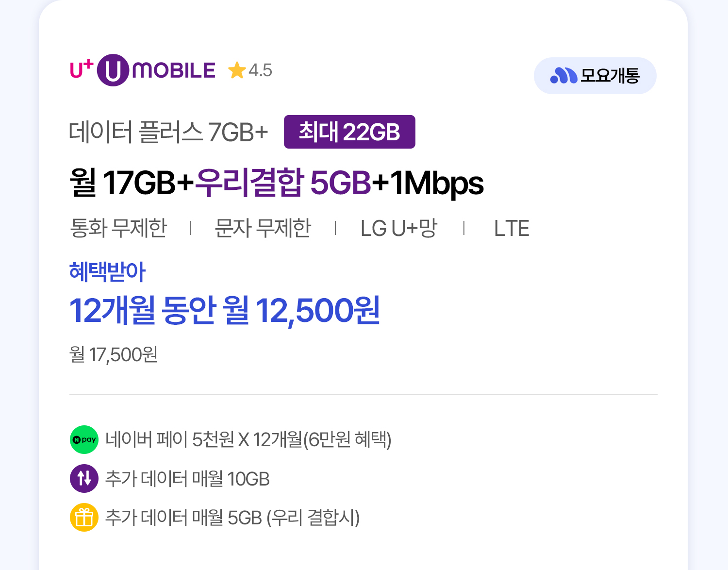
Task: Select the plan name 데이터 플러스 7GB+
Action: click(x=168, y=132)
